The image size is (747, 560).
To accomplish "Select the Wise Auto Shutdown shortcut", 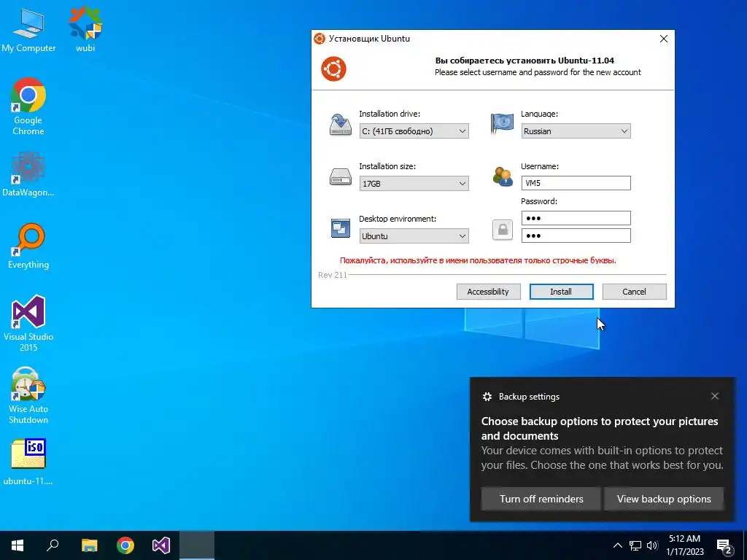I will click(28, 395).
